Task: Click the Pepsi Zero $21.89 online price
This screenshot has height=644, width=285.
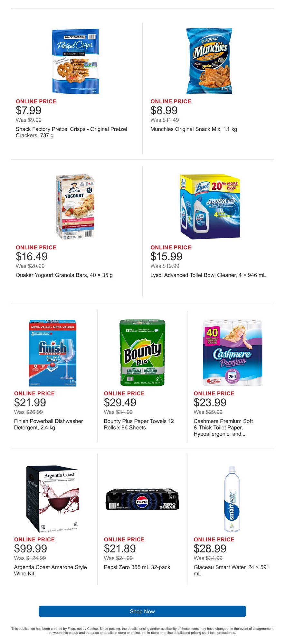Action: click(x=120, y=548)
